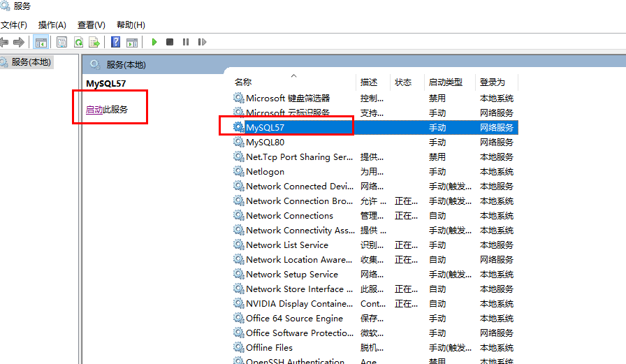Select the Network Connections service row
The height and width of the screenshot is (364, 626).
tap(375, 215)
